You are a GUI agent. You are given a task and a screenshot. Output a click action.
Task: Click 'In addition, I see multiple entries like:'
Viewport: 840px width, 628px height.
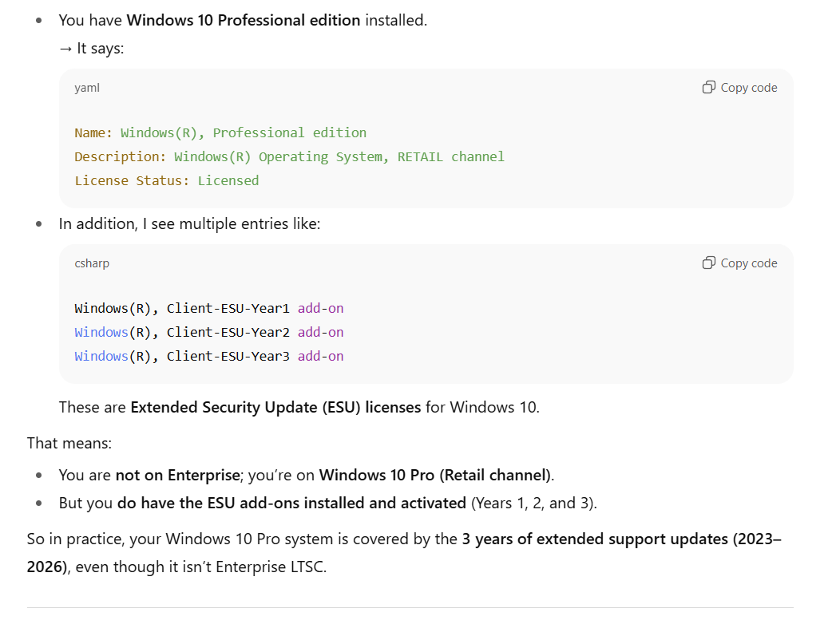pyautogui.click(x=190, y=223)
